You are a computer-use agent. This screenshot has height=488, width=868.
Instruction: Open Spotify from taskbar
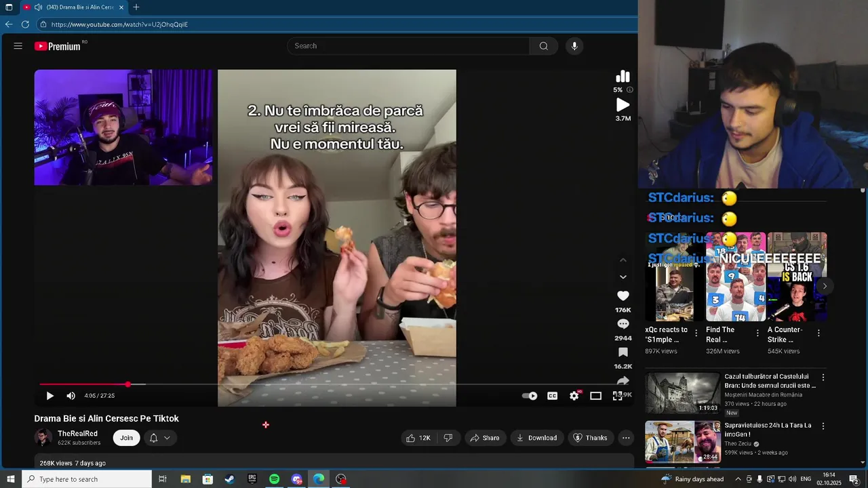275,479
